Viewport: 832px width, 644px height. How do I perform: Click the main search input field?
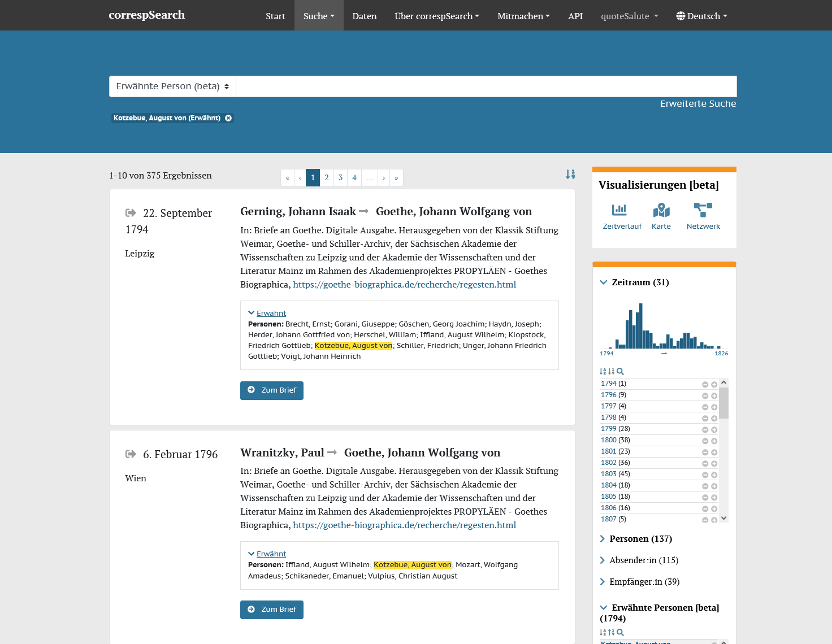[487, 86]
